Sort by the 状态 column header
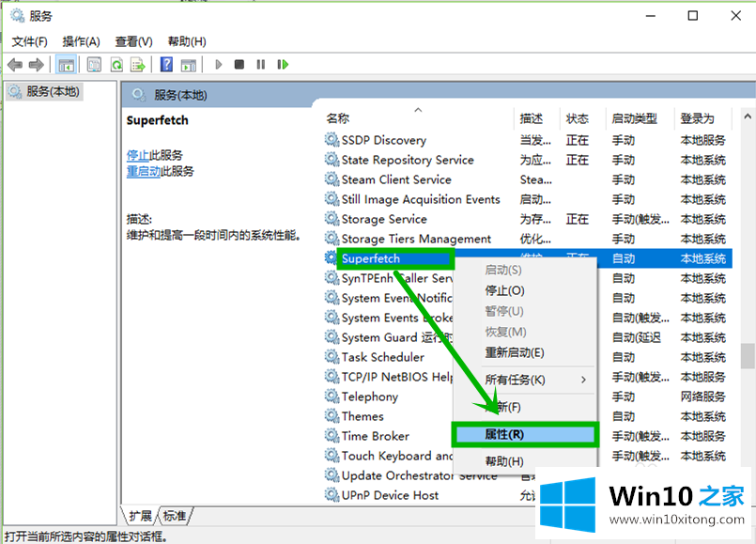756x544 pixels. pyautogui.click(x=582, y=118)
